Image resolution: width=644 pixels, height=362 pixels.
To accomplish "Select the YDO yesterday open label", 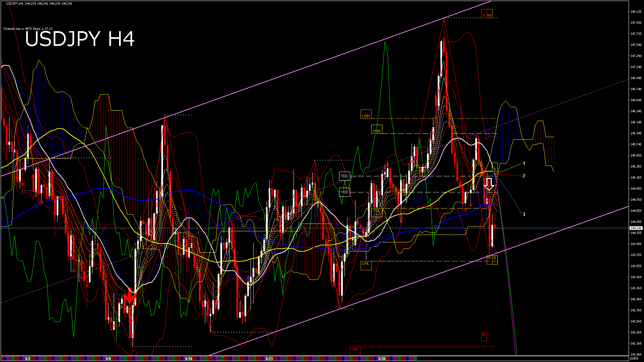I will click(344, 192).
